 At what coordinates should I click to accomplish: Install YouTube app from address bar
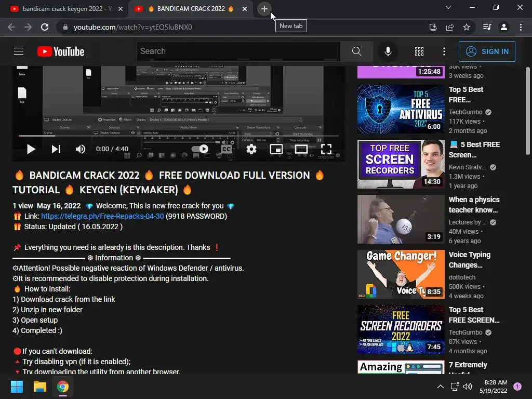[433, 27]
